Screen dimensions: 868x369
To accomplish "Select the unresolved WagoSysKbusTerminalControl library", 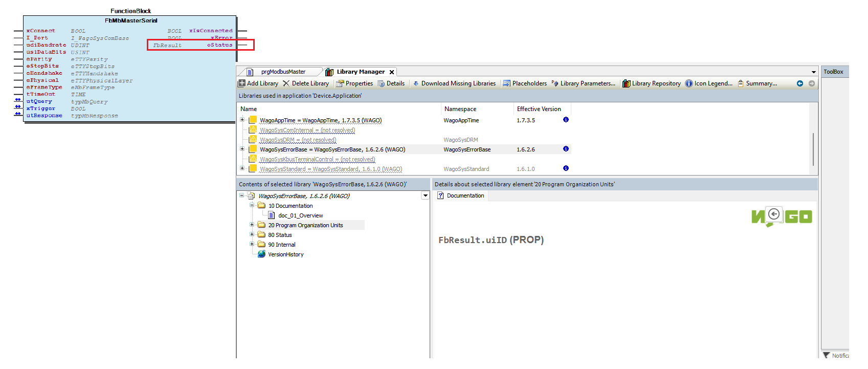I will tap(317, 159).
